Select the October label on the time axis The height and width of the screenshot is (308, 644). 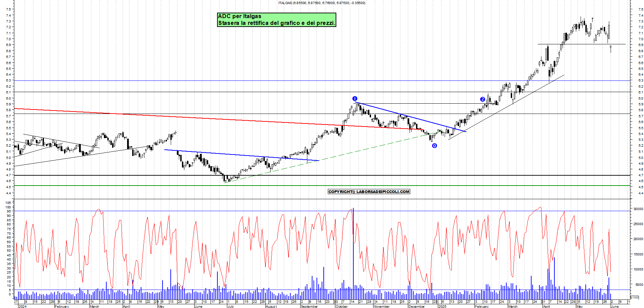[x=342, y=306]
